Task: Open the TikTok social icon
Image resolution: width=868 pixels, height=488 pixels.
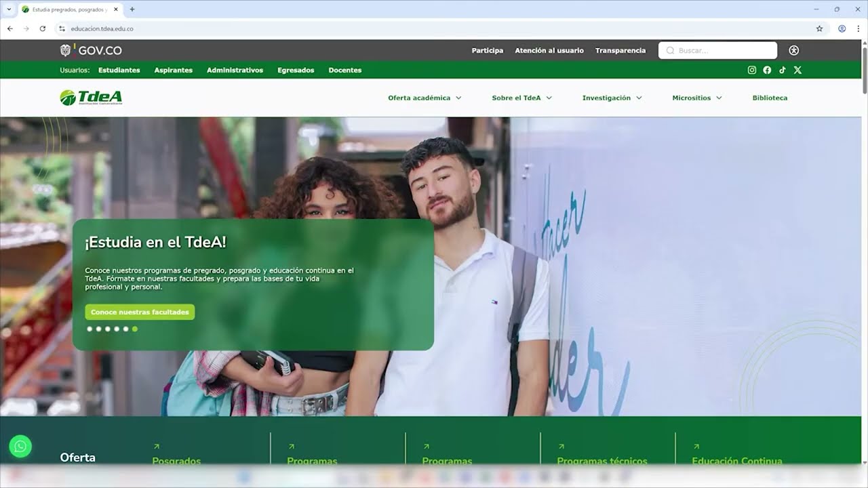Action: (782, 70)
